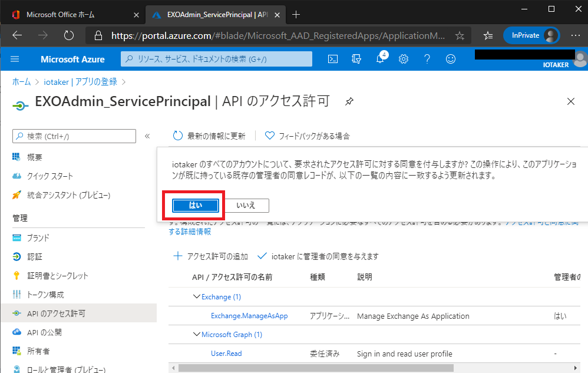
Task: Click the browser refresh button
Action: (x=68, y=35)
